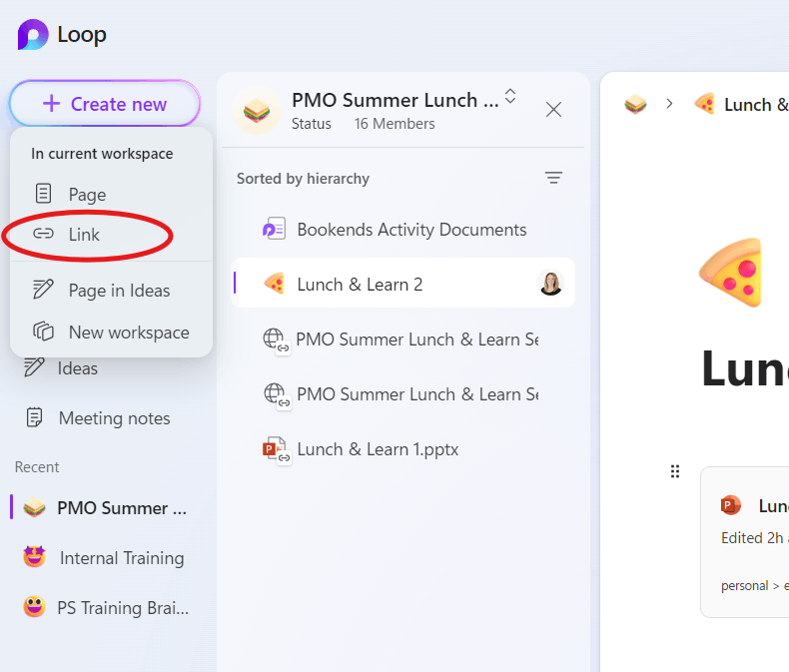This screenshot has width=789, height=672.
Task: Click the sandwich icon beside PMO Summer recent
Action: 34,507
